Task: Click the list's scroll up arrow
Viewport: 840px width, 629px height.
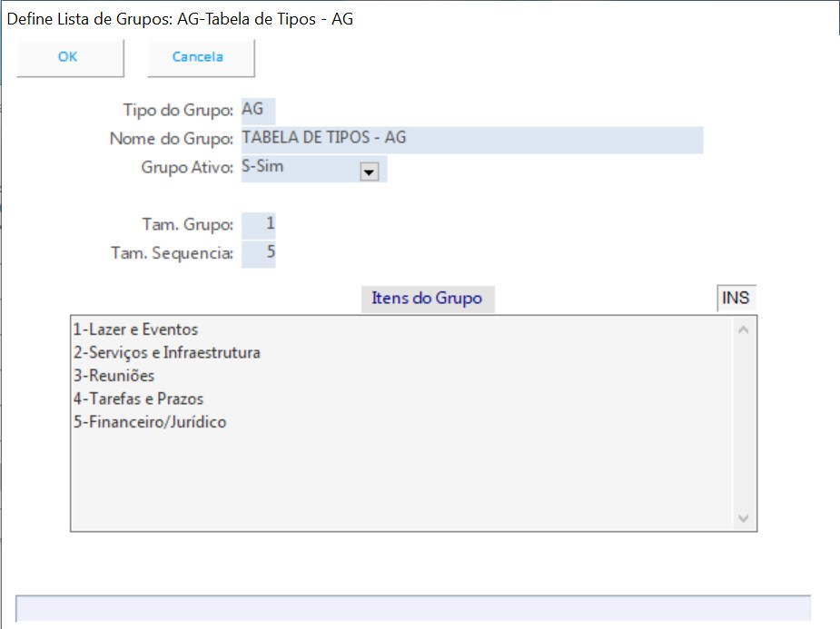Action: 744,329
